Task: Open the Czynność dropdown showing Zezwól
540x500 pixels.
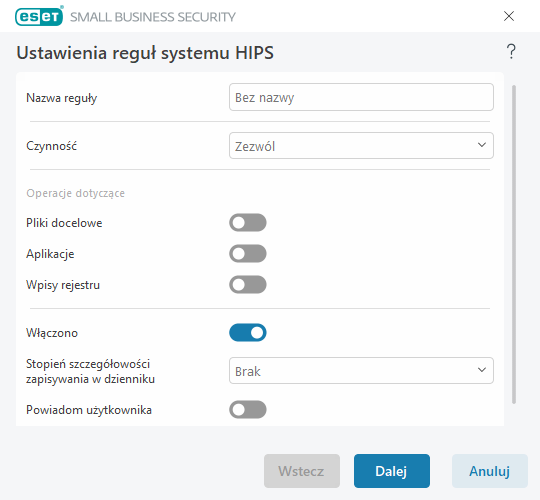Action: [361, 146]
